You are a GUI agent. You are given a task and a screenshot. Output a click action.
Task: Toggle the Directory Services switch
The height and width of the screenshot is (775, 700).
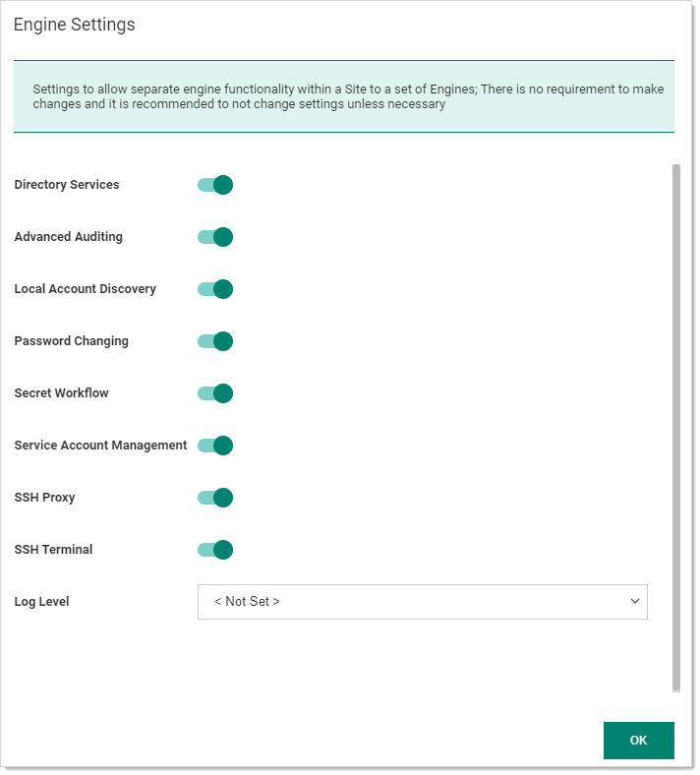(x=215, y=185)
